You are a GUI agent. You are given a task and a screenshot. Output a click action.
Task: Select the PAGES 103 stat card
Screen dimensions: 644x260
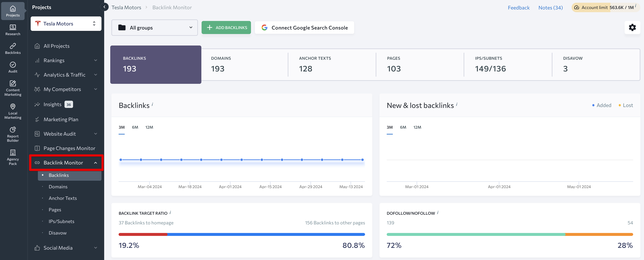pos(420,64)
